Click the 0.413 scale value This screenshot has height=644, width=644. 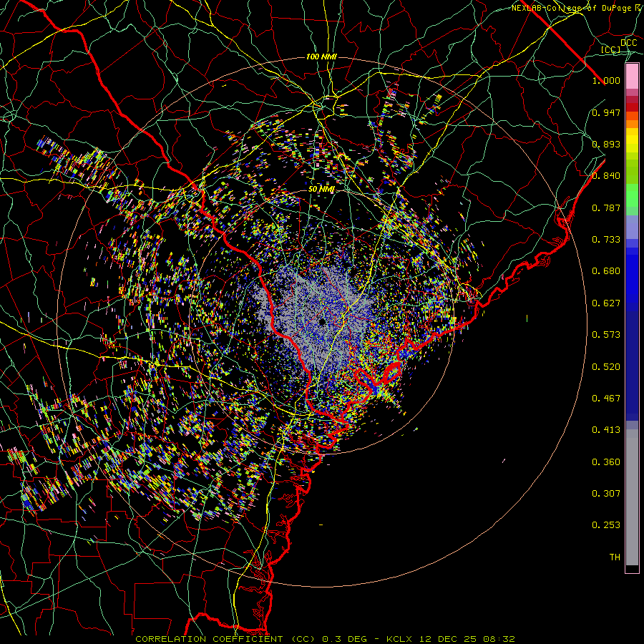point(606,430)
